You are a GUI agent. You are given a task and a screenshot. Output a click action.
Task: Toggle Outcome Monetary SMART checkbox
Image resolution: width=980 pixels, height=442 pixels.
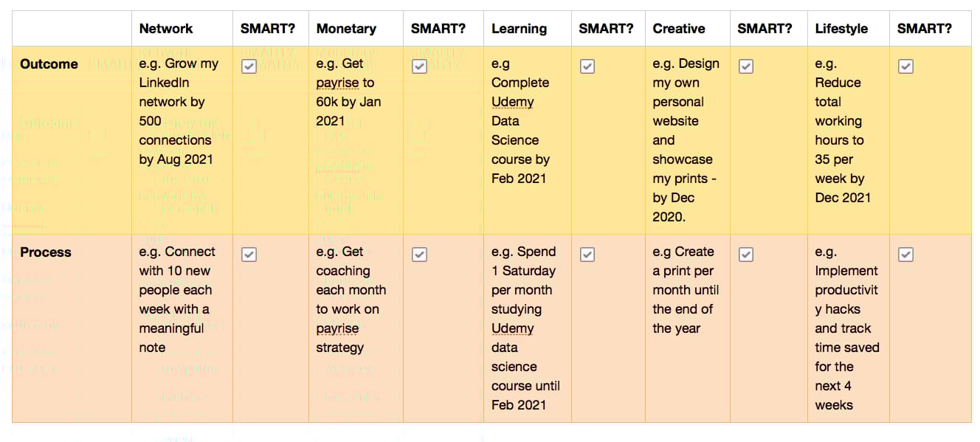(419, 66)
